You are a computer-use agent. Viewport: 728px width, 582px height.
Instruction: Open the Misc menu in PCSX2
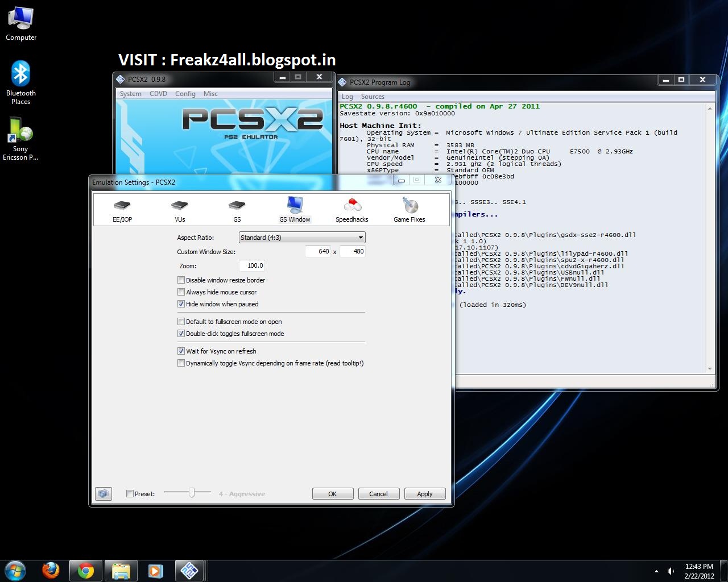210,93
